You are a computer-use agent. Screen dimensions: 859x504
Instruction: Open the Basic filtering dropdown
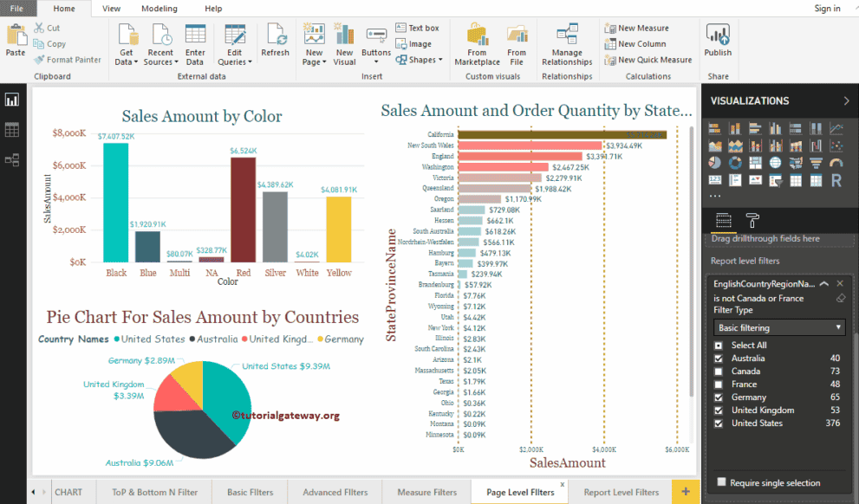pos(778,326)
